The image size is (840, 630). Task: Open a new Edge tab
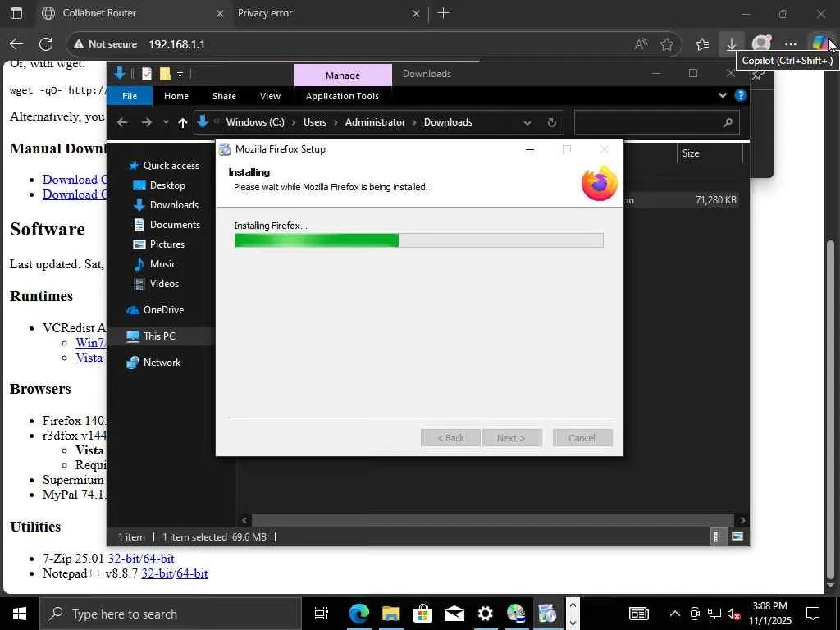tap(444, 13)
